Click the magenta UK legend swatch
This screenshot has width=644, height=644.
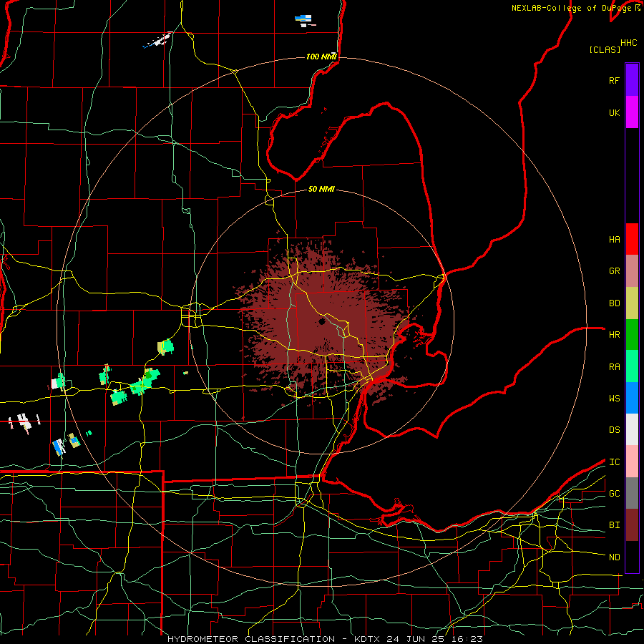(632, 112)
